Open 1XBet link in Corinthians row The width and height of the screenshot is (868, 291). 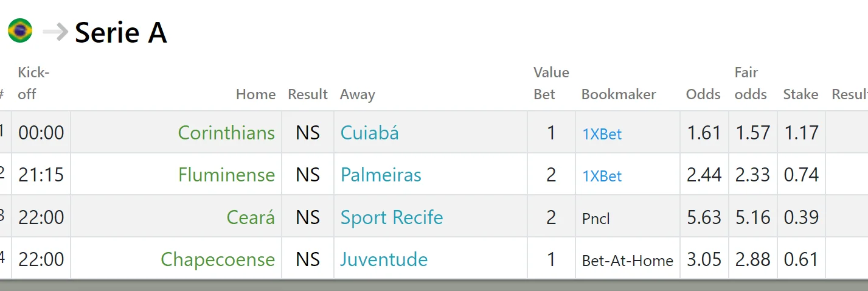click(x=602, y=134)
